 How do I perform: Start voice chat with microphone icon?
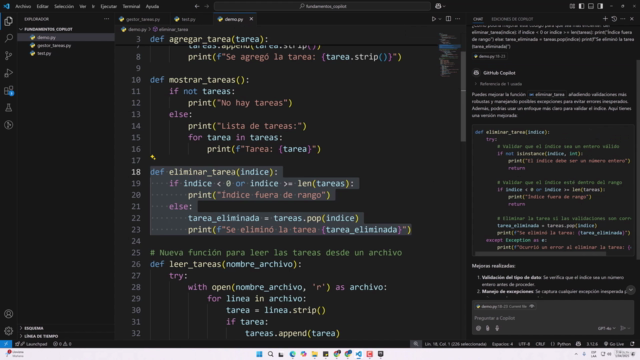coord(497,328)
